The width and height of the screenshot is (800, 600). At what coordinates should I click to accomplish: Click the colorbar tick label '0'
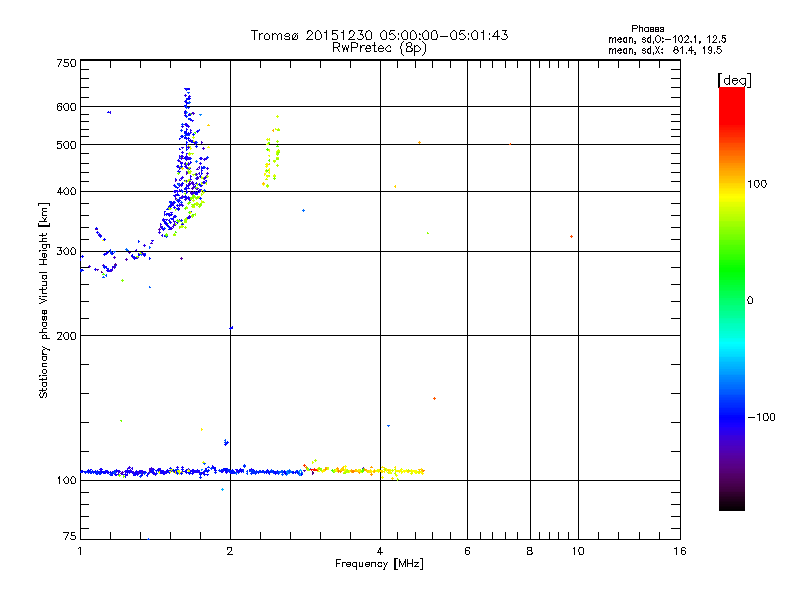pyautogui.click(x=750, y=301)
